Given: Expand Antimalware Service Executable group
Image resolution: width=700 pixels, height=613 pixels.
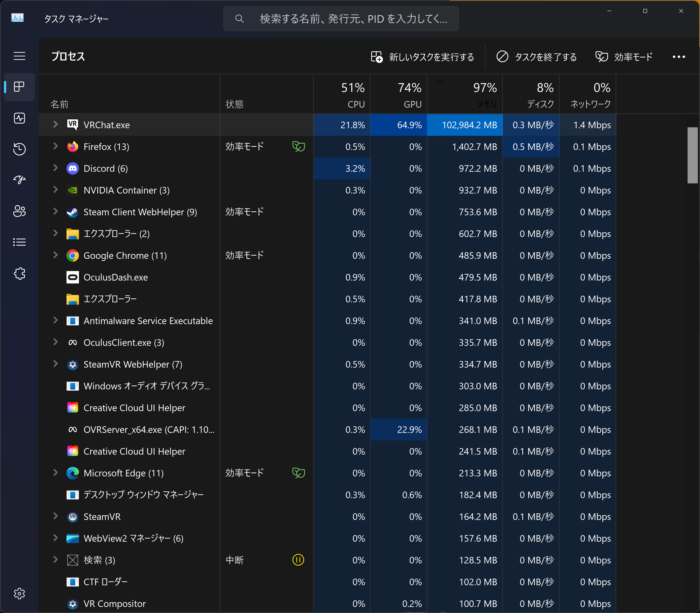Looking at the screenshot, I should click(x=55, y=320).
